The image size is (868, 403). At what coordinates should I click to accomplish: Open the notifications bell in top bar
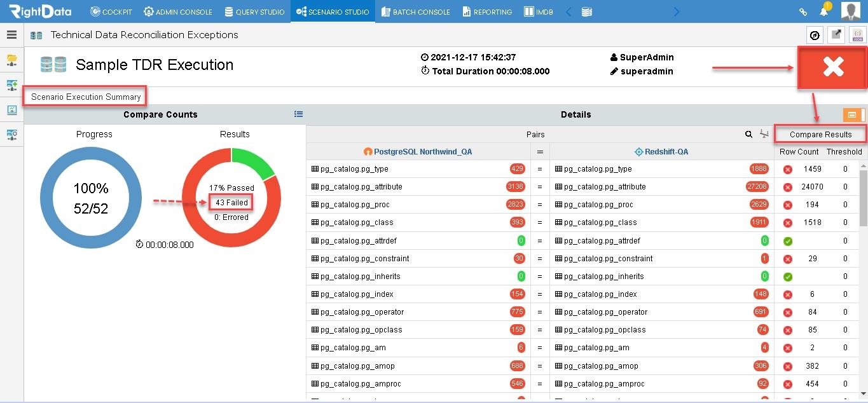point(823,11)
